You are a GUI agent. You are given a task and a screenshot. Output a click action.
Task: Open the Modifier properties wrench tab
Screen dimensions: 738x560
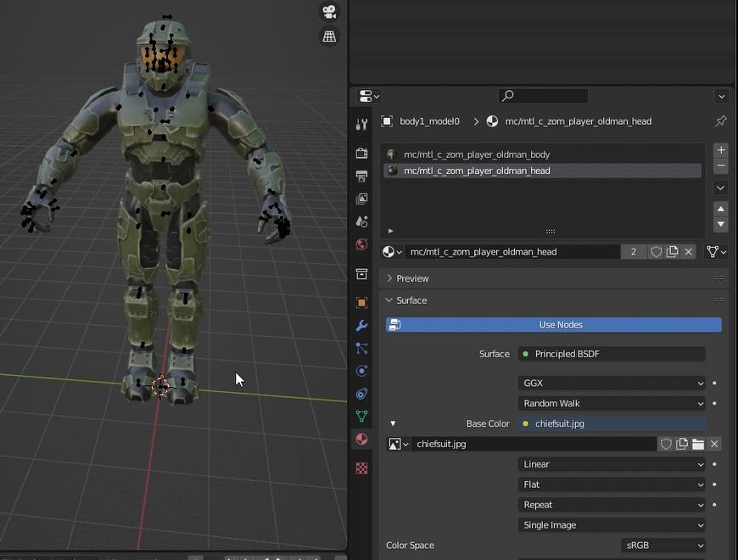[x=362, y=326]
